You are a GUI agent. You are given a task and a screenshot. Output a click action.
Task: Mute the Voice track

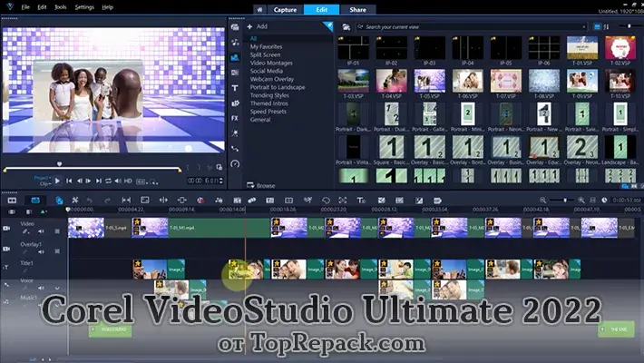click(x=41, y=288)
